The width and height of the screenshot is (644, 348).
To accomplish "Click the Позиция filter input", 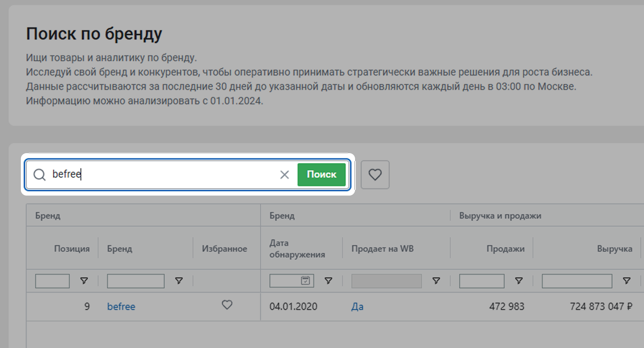I will (x=52, y=281).
